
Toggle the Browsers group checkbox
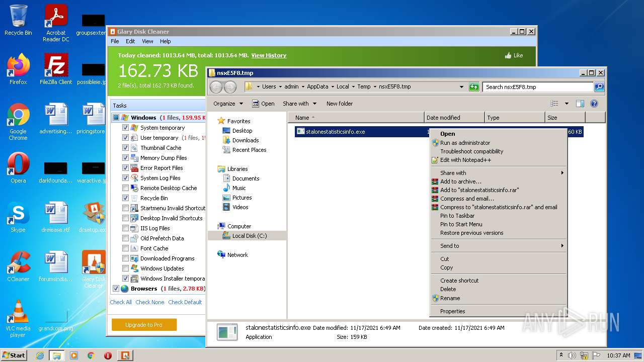click(116, 289)
